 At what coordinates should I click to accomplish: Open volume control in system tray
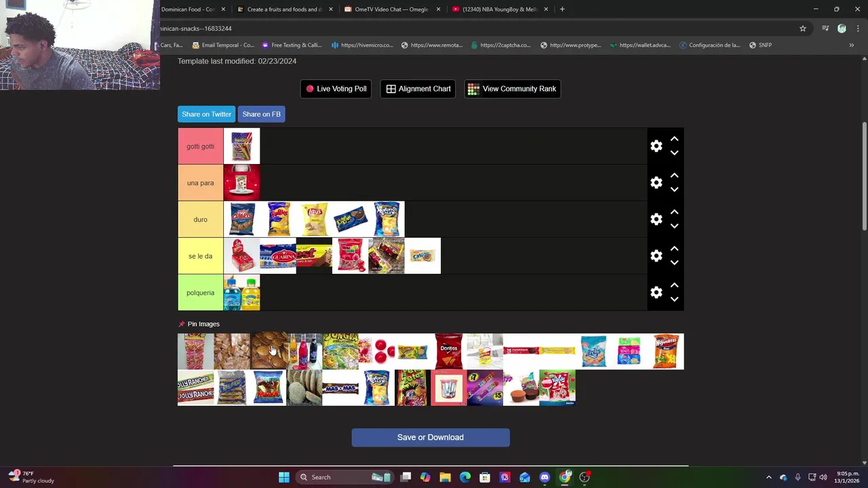click(824, 477)
